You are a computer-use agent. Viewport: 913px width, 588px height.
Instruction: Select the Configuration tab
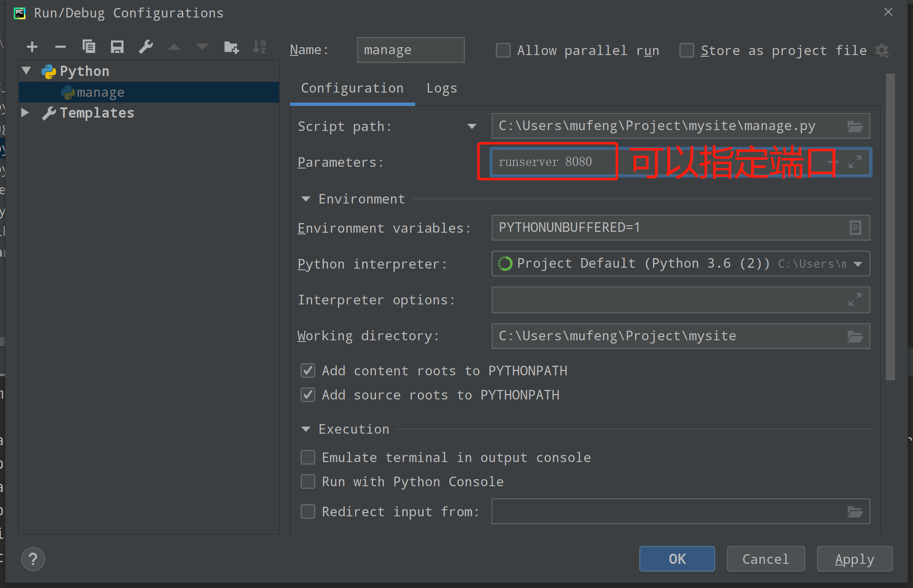tap(352, 88)
